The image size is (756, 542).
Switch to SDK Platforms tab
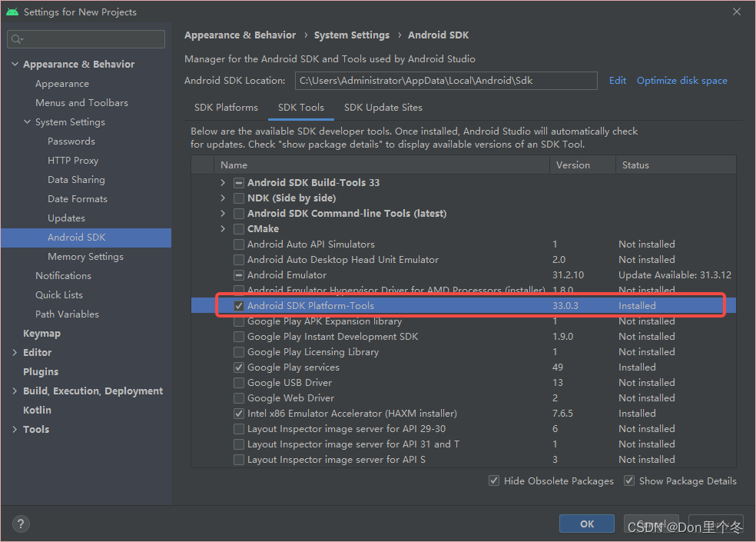click(x=226, y=108)
